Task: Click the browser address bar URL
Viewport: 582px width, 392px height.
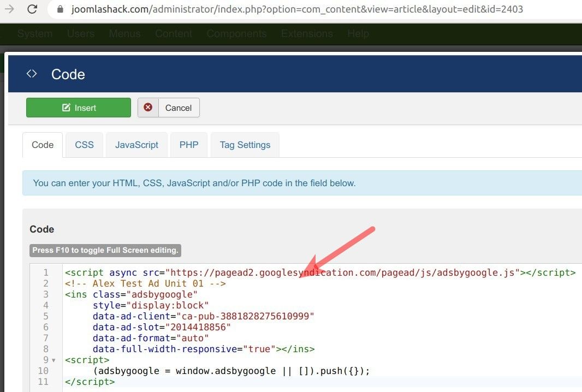Action: [297, 9]
